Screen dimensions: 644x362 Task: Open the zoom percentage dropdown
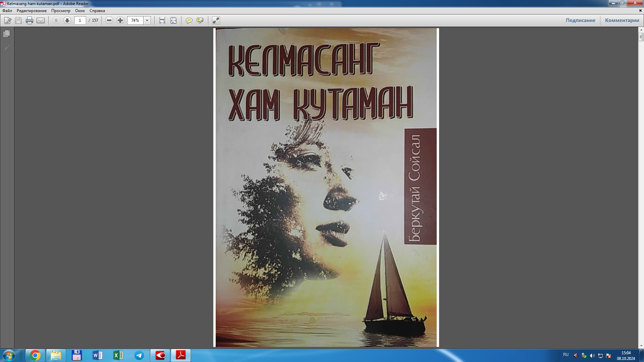coord(147,20)
